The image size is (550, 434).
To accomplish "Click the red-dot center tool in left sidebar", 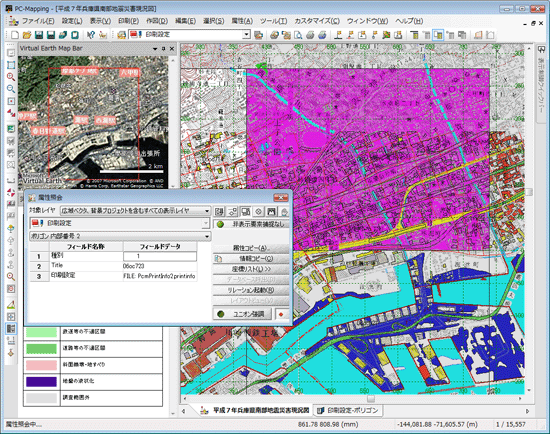I will coord(11,101).
